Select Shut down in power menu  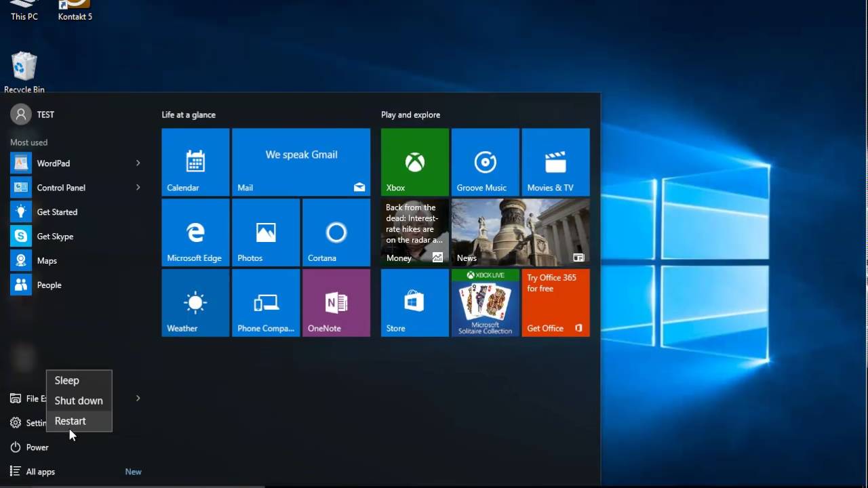click(x=79, y=401)
